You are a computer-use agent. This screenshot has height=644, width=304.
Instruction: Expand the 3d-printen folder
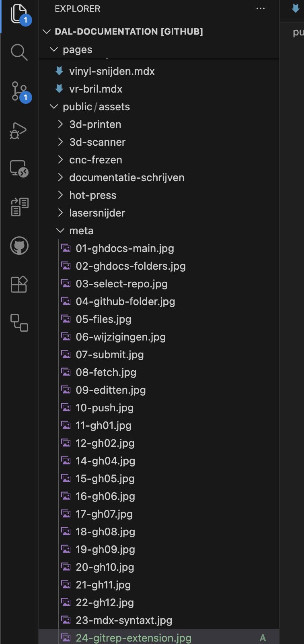tap(95, 124)
